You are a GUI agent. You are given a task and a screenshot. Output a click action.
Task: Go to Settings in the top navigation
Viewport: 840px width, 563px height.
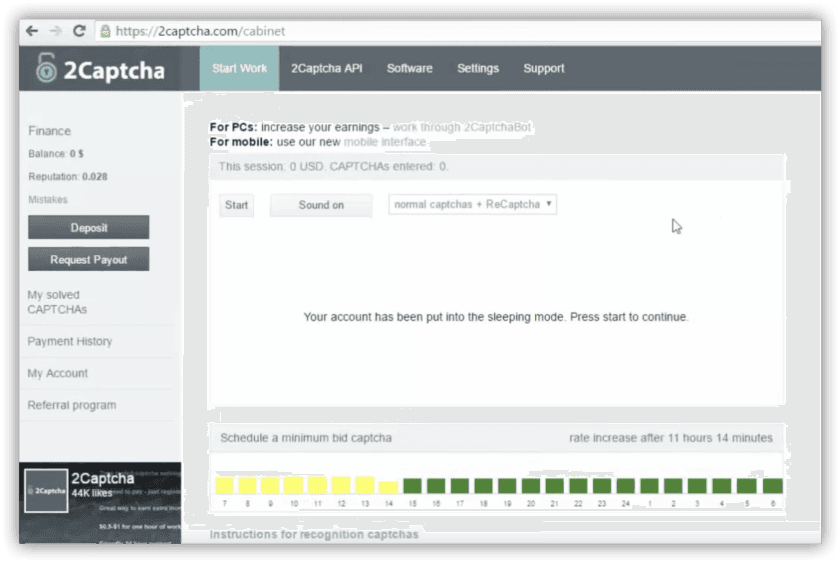[477, 69]
